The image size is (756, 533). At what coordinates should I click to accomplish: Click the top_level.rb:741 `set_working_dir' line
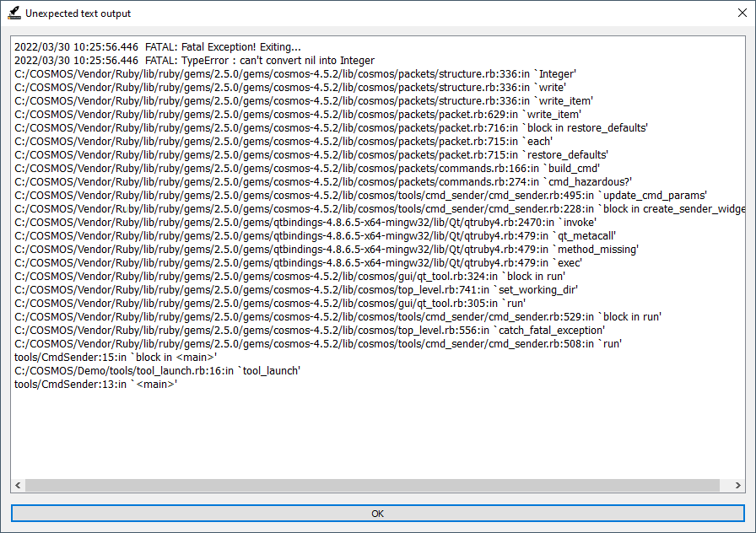pos(296,289)
